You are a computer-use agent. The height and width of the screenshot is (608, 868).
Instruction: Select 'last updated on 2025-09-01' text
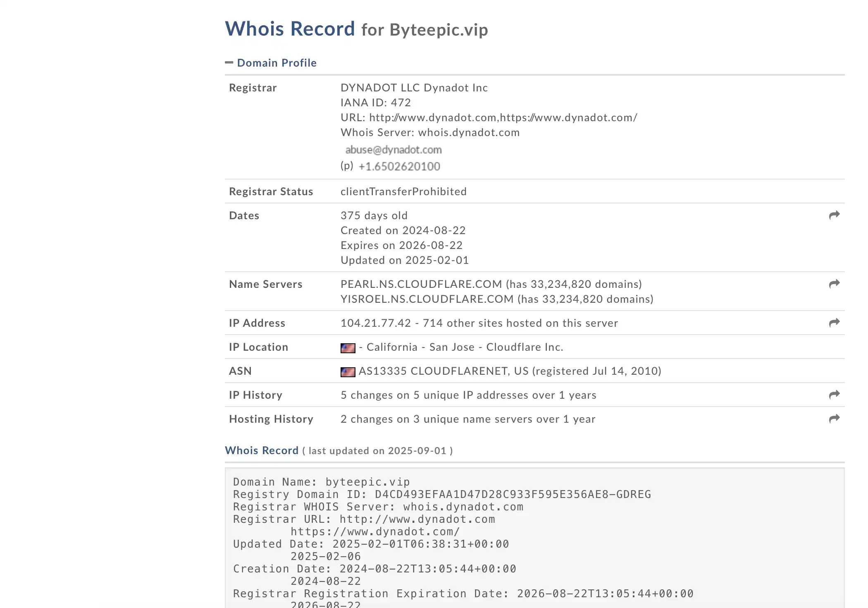pyautogui.click(x=377, y=451)
